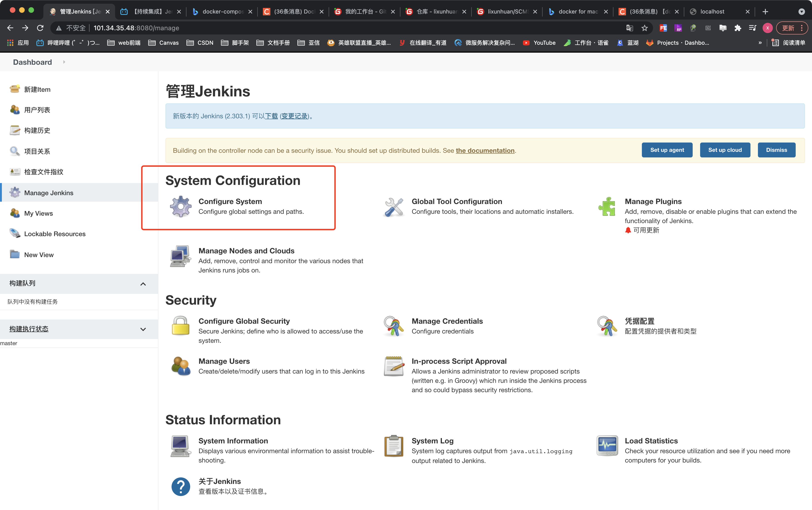Open the Manage Nodes and Clouds computer icon
The image size is (812, 510).
click(181, 256)
